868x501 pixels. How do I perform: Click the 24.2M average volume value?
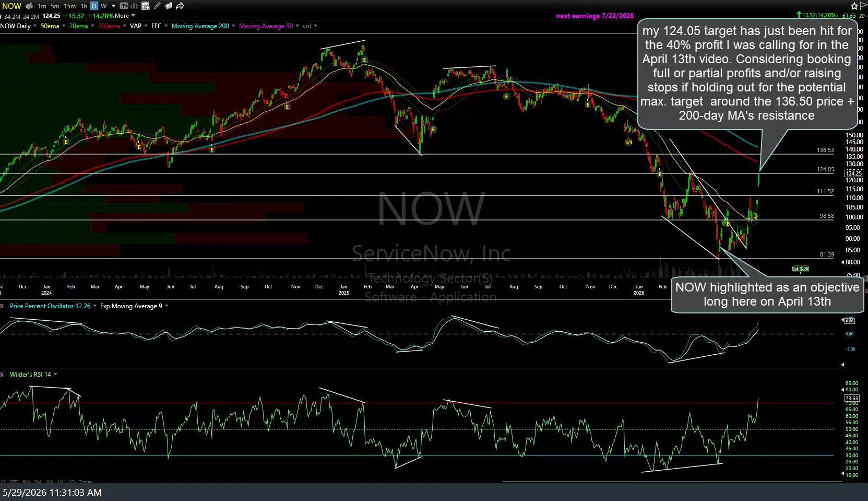tap(31, 17)
